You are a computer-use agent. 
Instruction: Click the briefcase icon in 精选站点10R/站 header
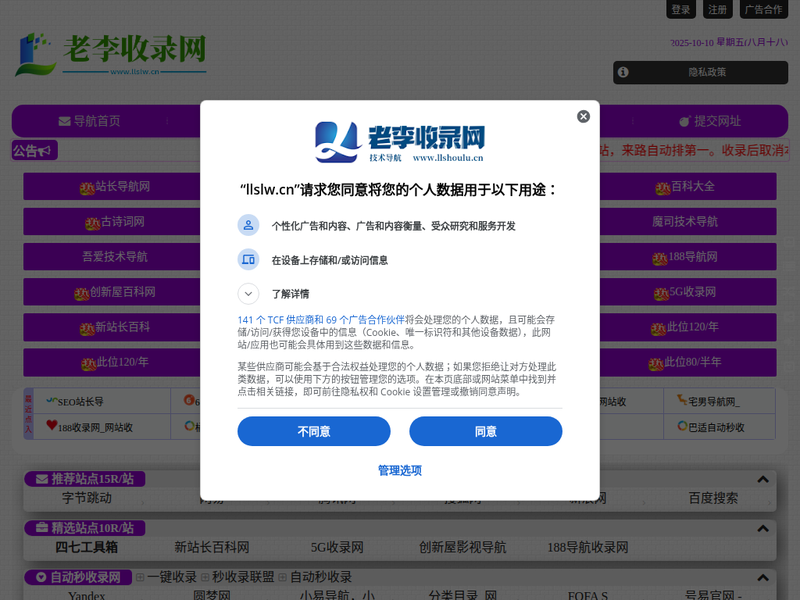pos(42,528)
